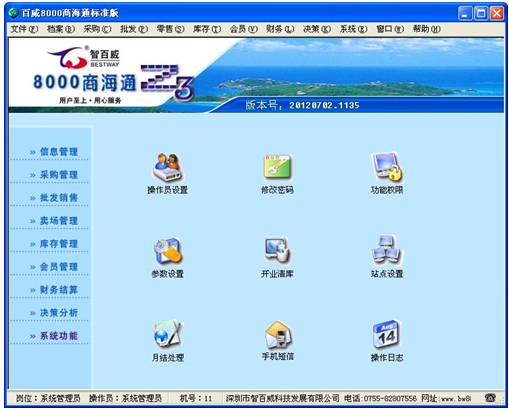Minimize the 百威8000 window
Image resolution: width=509 pixels, height=411 pixels.
(x=465, y=13)
